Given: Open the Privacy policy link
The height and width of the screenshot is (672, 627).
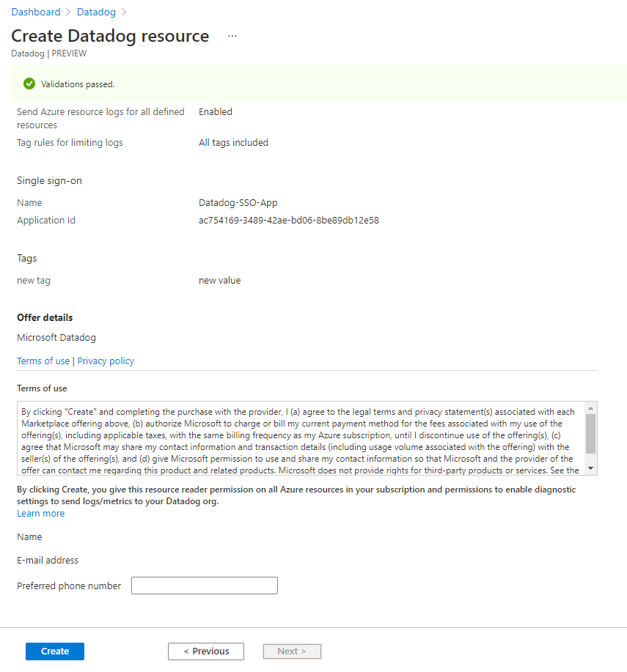Looking at the screenshot, I should [106, 361].
